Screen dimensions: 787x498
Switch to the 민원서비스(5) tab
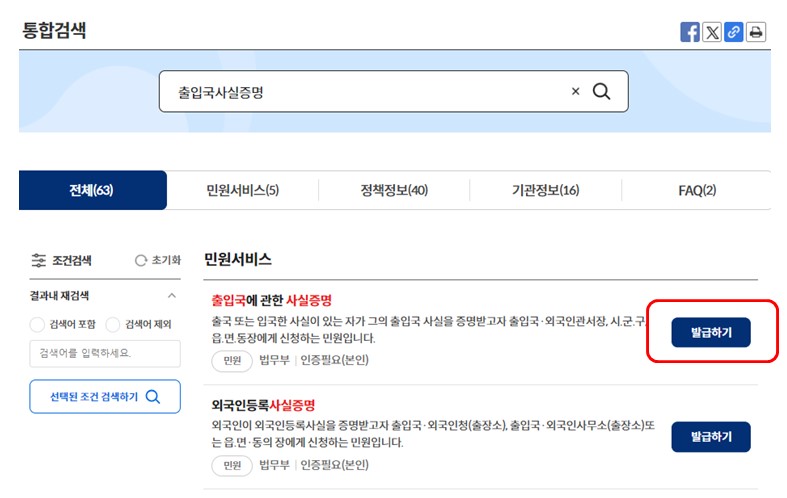pos(243,190)
